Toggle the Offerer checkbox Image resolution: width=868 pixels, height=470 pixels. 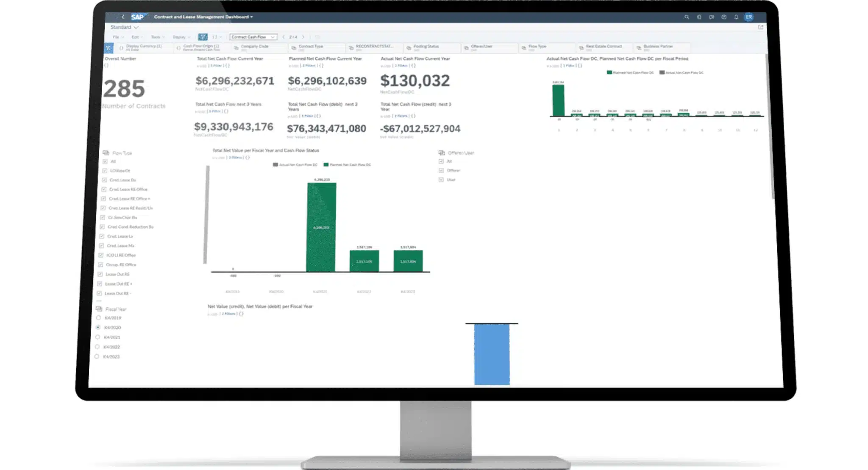tap(441, 170)
